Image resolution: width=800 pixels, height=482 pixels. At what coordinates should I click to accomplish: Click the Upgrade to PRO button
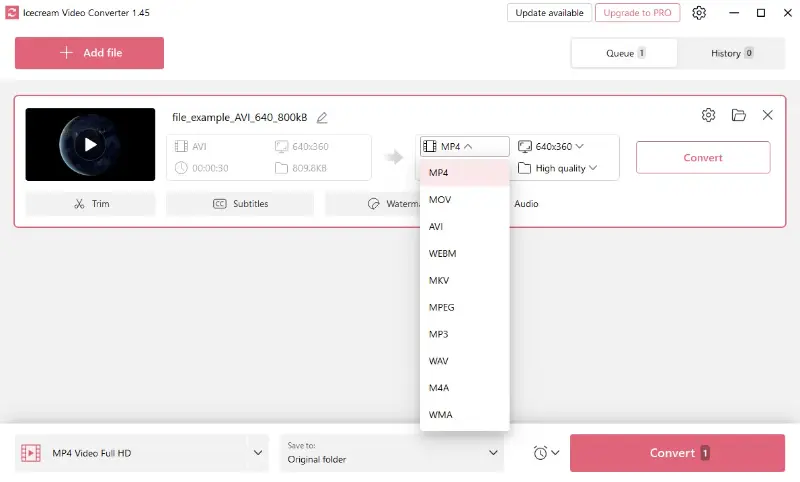[637, 13]
